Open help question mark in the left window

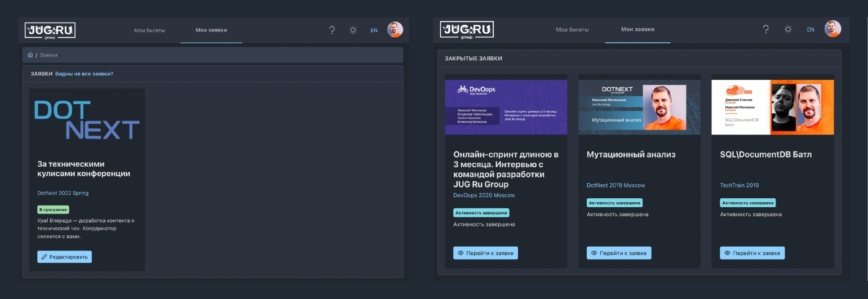332,30
